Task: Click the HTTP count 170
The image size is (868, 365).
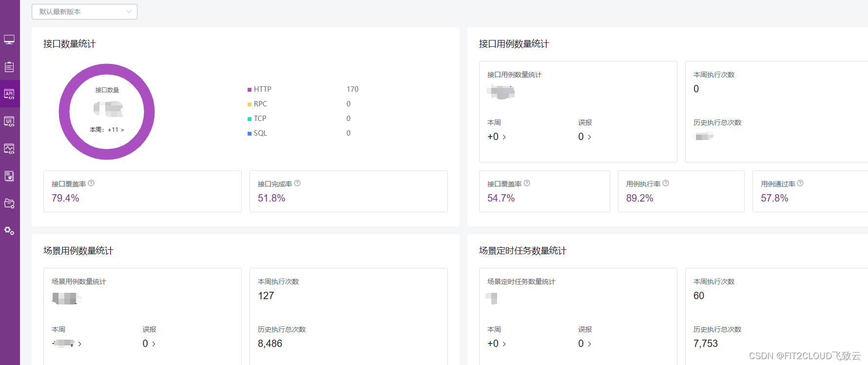Action: coord(352,89)
